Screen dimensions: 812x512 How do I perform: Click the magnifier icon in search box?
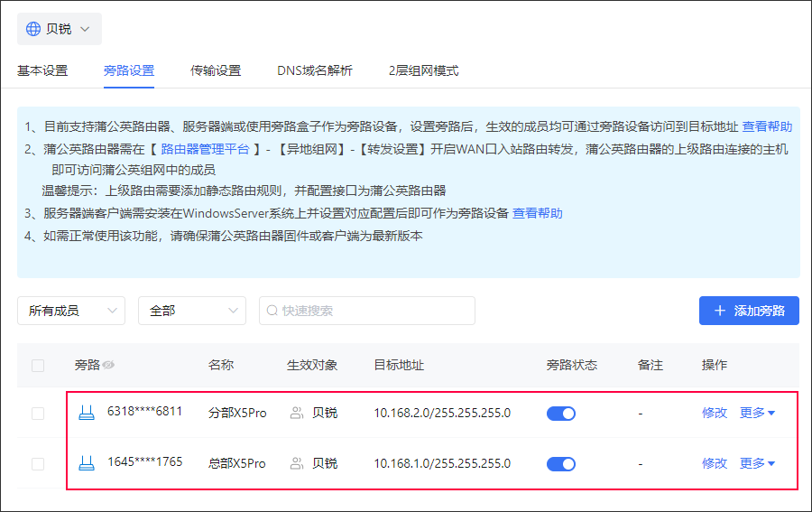(272, 311)
